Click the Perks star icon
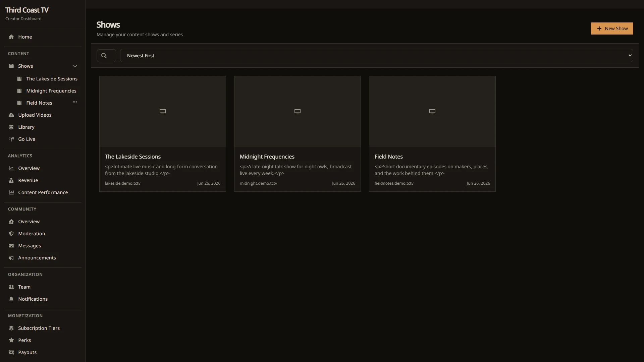 click(x=11, y=340)
